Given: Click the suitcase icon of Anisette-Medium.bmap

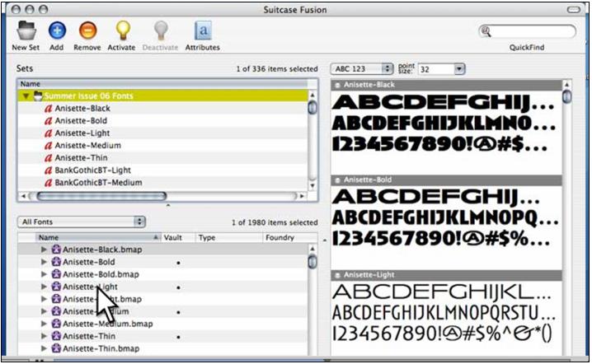Looking at the screenshot, I should point(56,324).
